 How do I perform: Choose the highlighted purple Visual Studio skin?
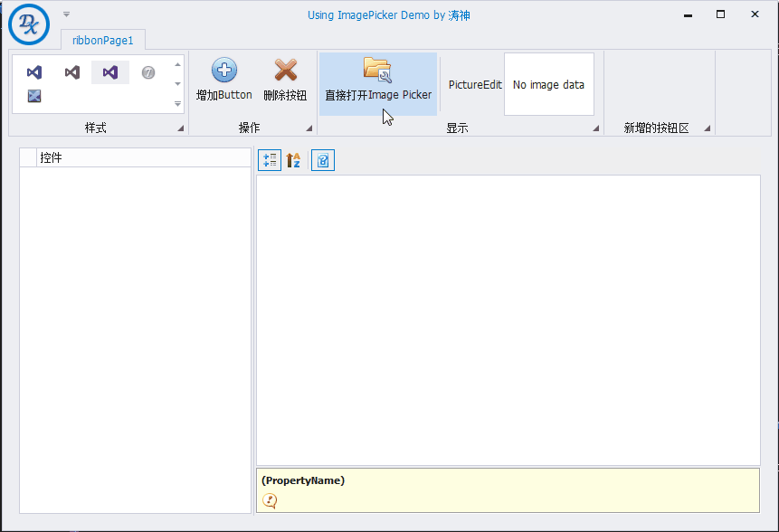[x=110, y=72]
